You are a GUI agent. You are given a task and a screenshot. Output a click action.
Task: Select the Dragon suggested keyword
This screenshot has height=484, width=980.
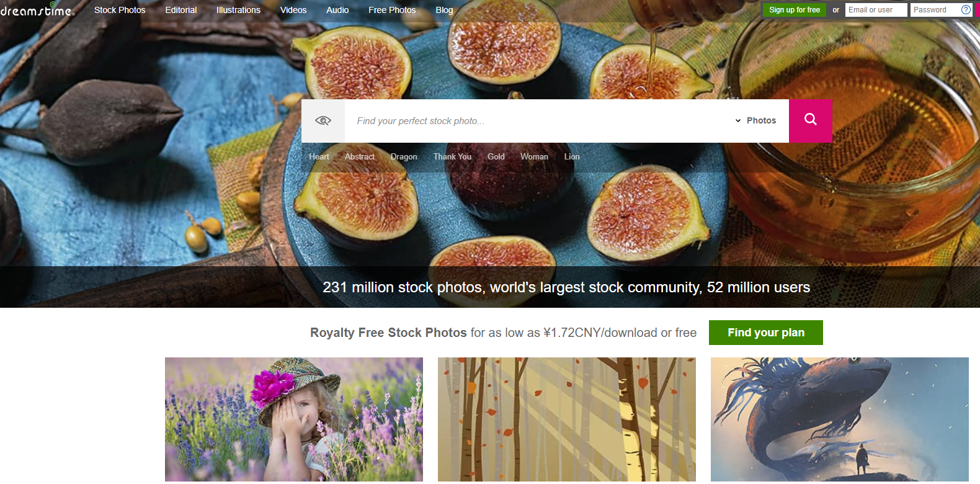(404, 156)
